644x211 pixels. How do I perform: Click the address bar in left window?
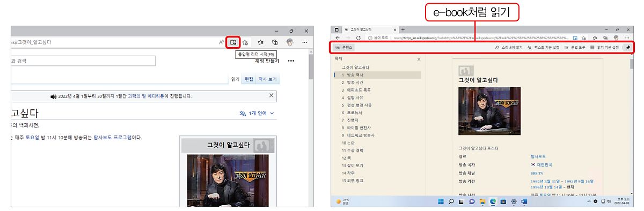[x=113, y=42]
